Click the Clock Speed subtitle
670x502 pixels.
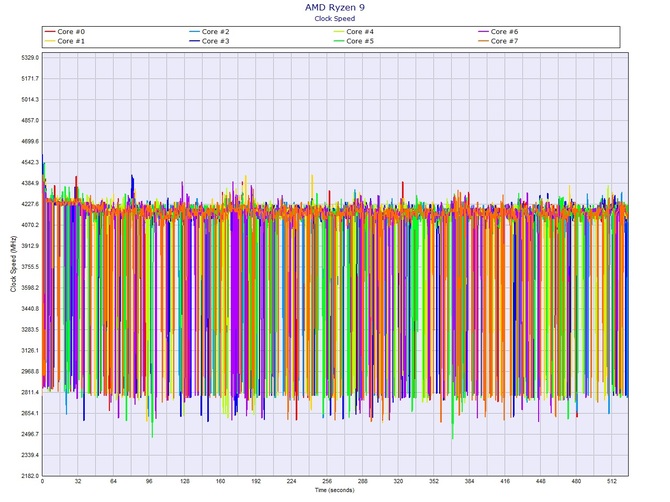335,18
